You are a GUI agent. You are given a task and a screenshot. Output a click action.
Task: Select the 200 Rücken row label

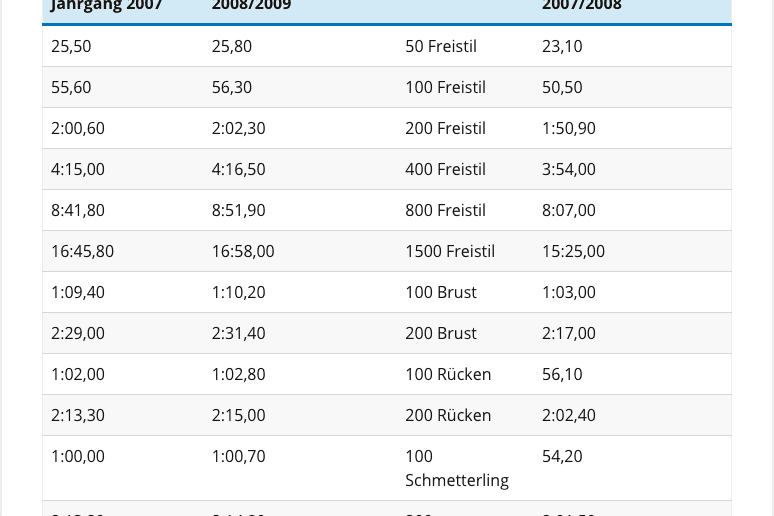[448, 415]
